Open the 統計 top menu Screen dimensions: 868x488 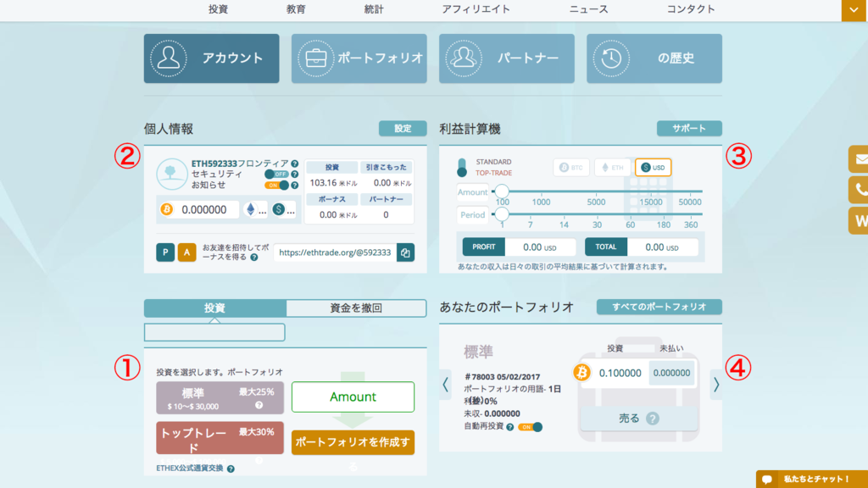coord(374,9)
